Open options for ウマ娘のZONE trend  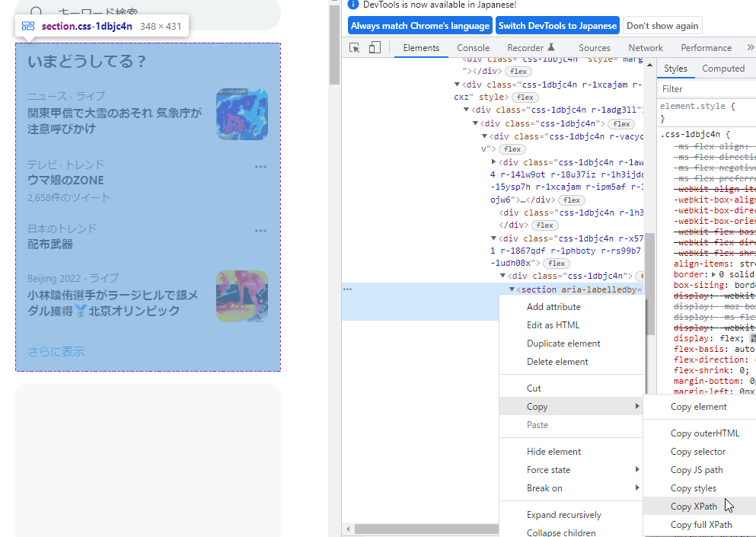coord(261,167)
